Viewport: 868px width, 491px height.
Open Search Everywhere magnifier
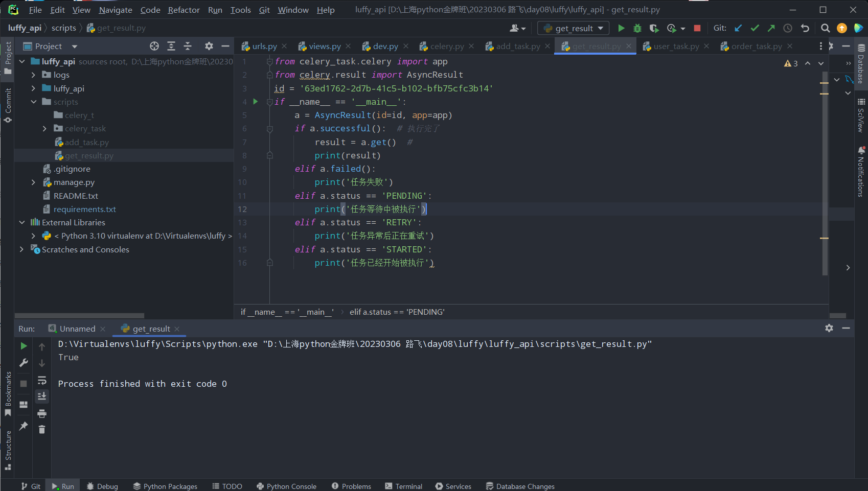825,28
